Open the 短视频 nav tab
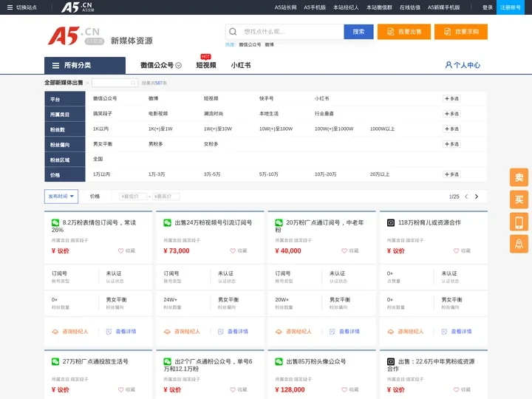 [206, 65]
